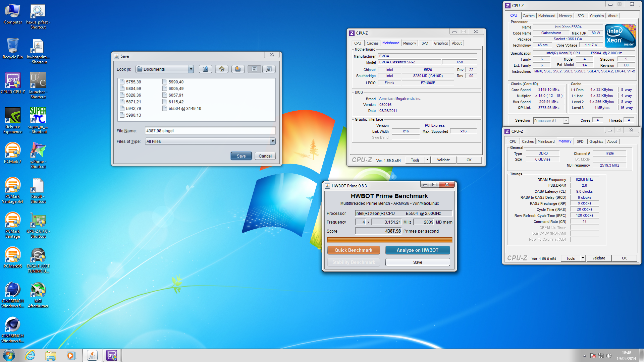Select Mainboard tab in Memory CPU-Z window
Image resolution: width=644 pixels, height=362 pixels.
(x=546, y=141)
